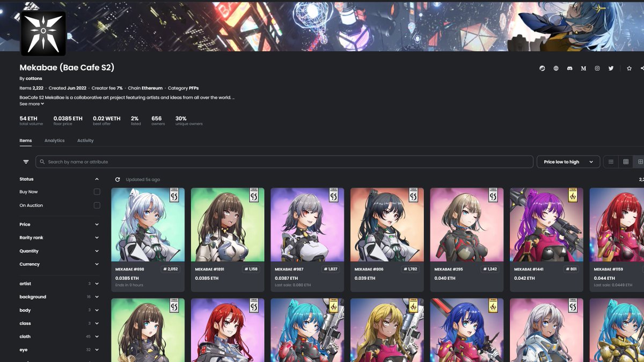Open creator cottons profile link
Screen dimensions: 644x362
click(34, 78)
